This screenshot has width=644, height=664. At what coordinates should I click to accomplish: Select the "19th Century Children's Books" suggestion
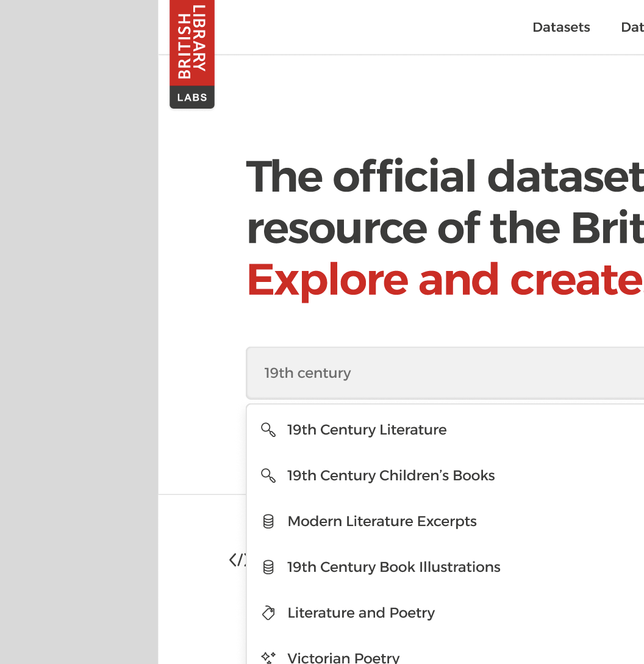coord(391,475)
